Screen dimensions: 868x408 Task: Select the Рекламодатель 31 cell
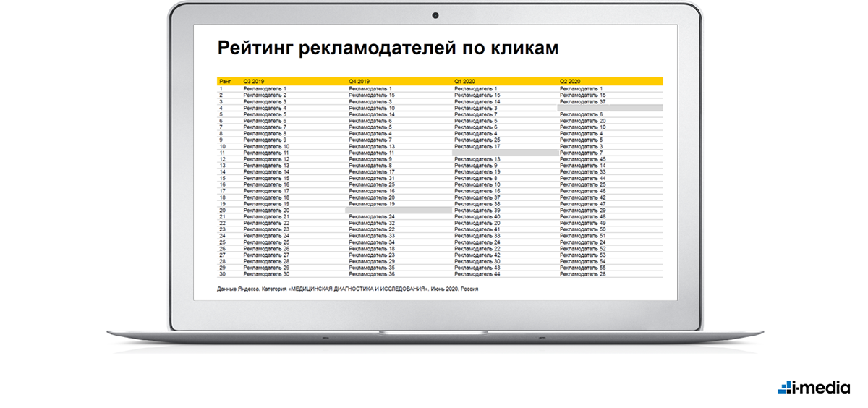[x=372, y=178]
